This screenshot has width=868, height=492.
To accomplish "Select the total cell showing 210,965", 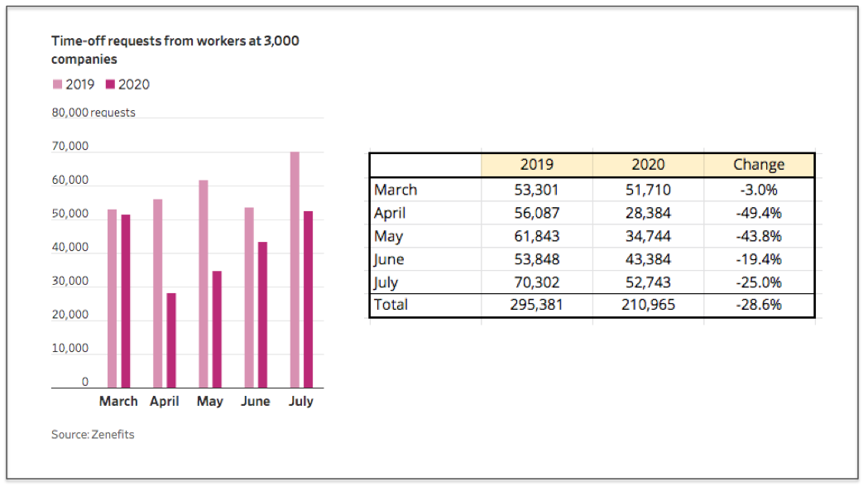I will point(648,306).
